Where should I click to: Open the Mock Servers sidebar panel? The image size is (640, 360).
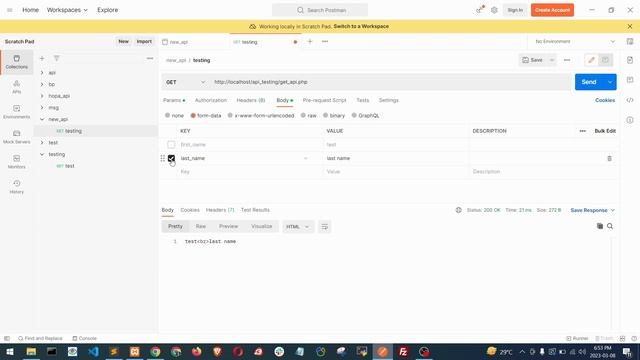[x=17, y=137]
